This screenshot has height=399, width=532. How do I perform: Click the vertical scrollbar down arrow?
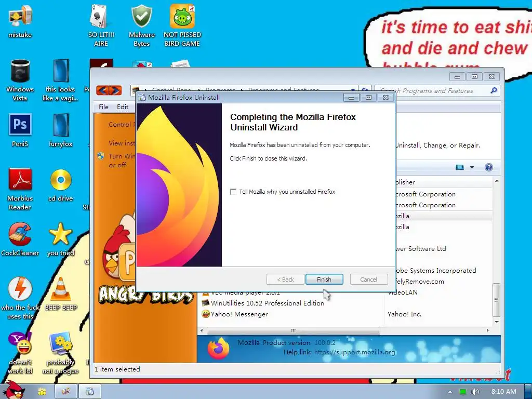[x=496, y=321]
